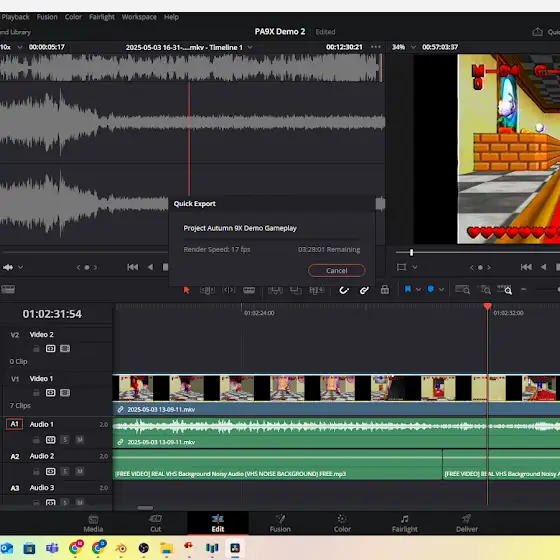Click the Full Extent Zoom icon
Image resolution: width=560 pixels, height=560 pixels.
tap(462, 289)
